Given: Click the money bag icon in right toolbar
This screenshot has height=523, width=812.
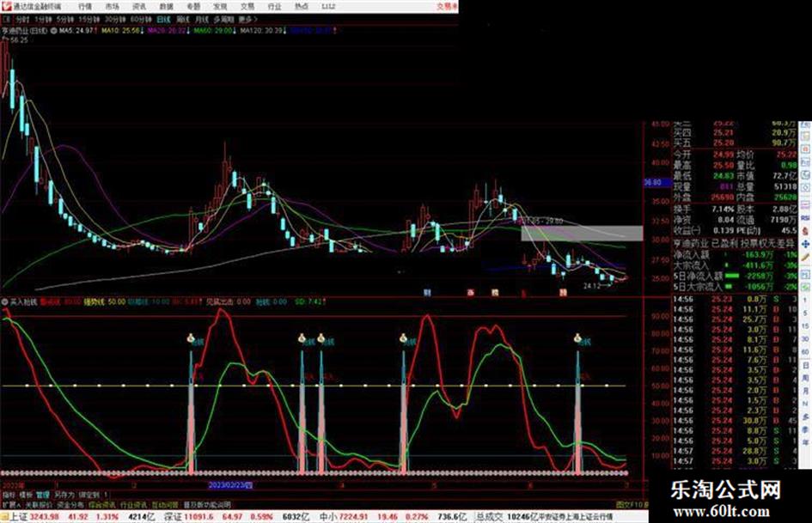Looking at the screenshot, I should 805,231.
